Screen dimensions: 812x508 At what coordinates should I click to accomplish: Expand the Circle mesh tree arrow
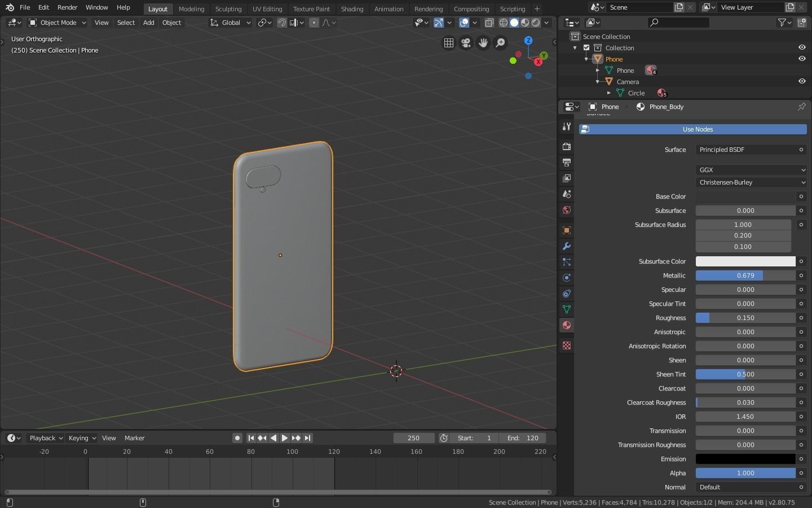pyautogui.click(x=609, y=93)
